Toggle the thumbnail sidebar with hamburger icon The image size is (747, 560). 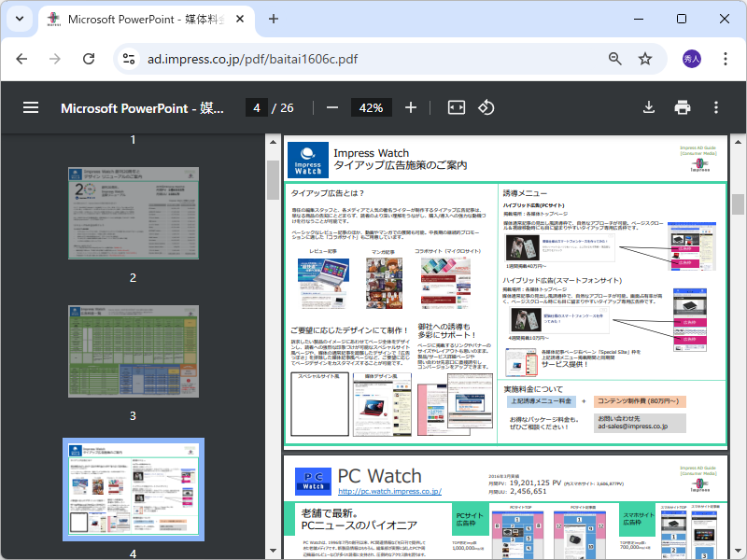point(31,107)
